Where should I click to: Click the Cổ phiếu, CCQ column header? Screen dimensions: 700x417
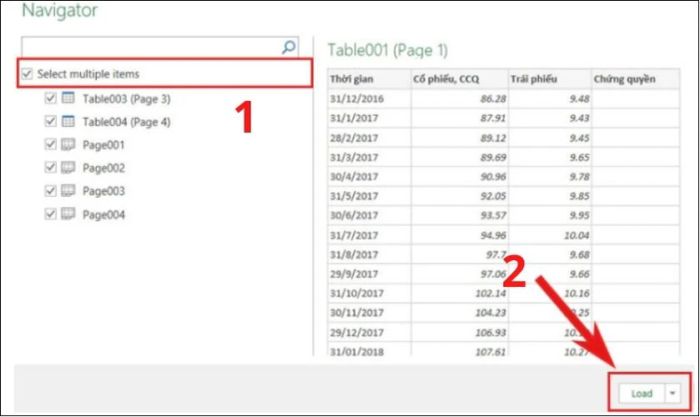(x=459, y=79)
